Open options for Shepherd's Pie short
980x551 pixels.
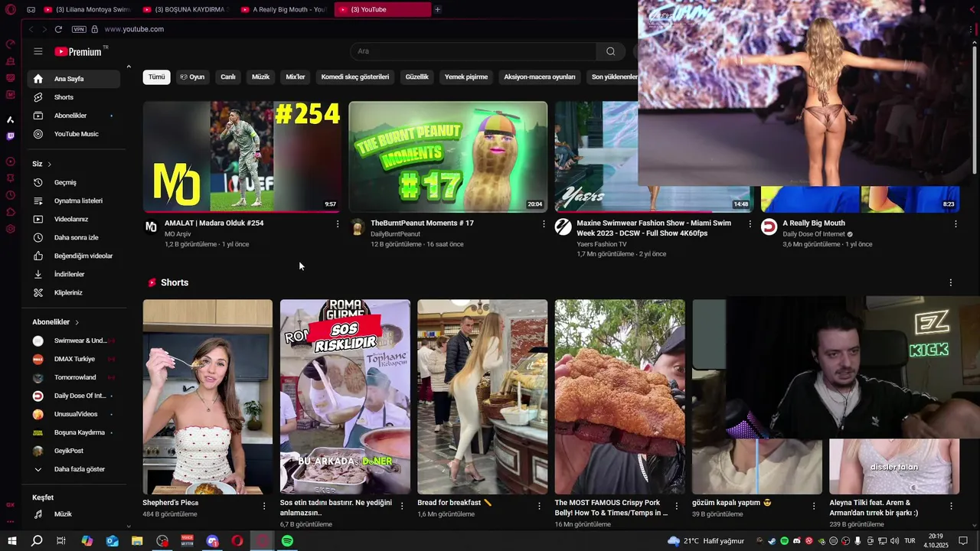(264, 506)
